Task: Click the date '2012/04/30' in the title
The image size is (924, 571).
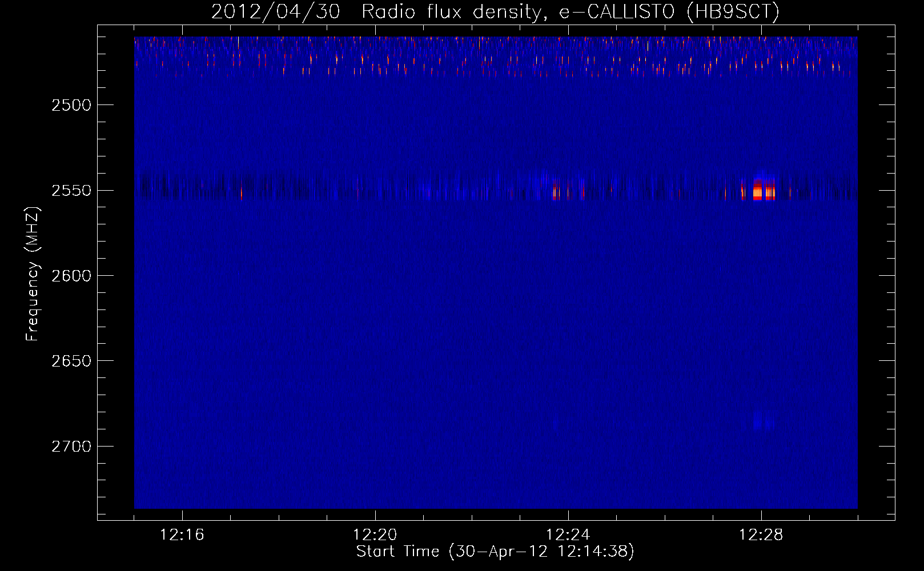Action: coord(276,11)
